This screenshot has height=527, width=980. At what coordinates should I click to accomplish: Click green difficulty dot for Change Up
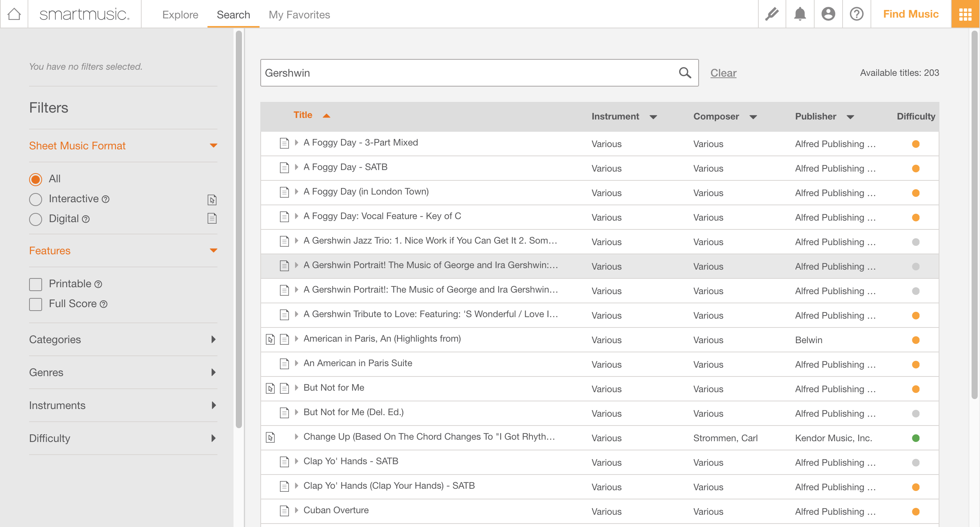pyautogui.click(x=916, y=438)
